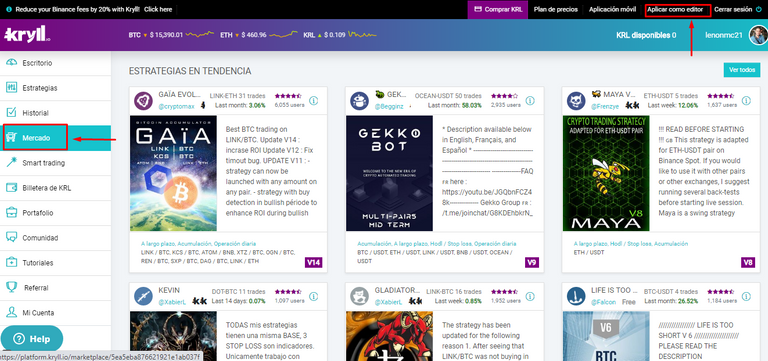Click the Help button
Viewport: 768px width, 361px height.
[x=32, y=338]
